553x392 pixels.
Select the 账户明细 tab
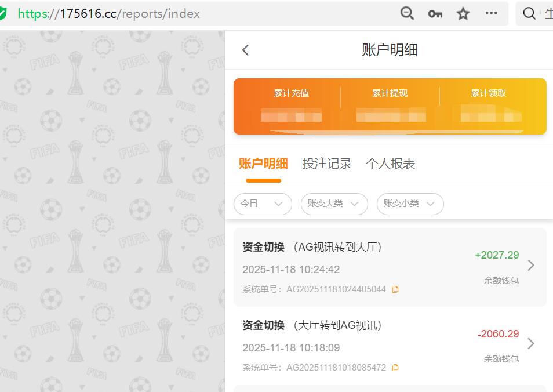click(263, 164)
